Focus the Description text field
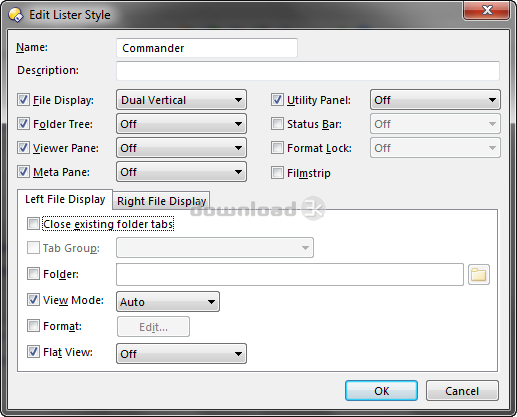Image resolution: width=517 pixels, height=417 pixels. [308, 71]
